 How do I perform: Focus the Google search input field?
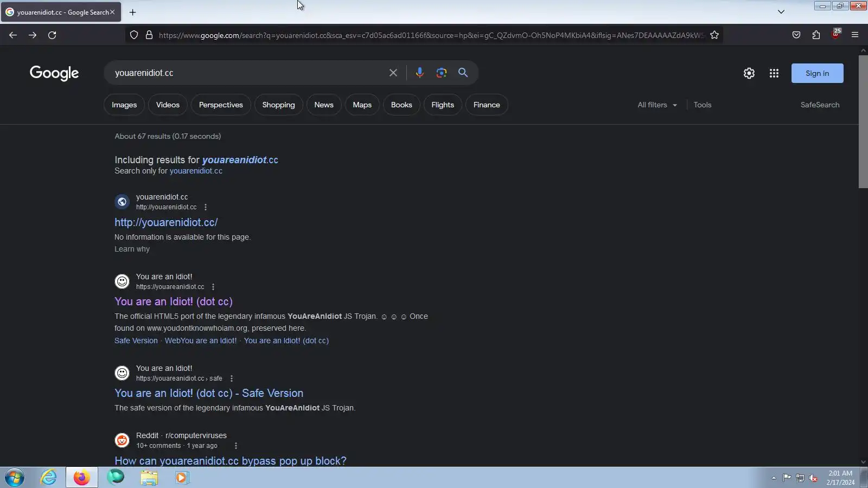click(x=247, y=73)
